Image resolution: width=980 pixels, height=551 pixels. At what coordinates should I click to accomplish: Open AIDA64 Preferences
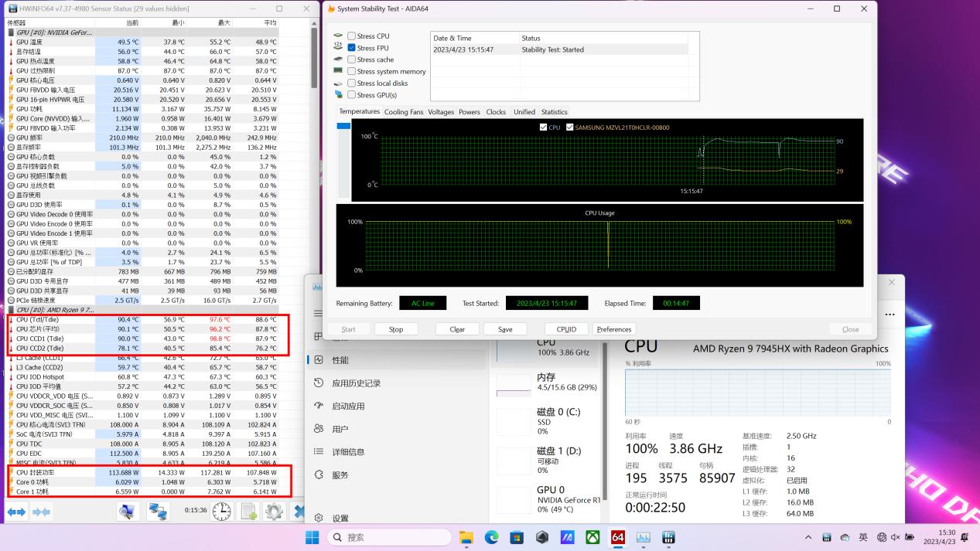[613, 328]
